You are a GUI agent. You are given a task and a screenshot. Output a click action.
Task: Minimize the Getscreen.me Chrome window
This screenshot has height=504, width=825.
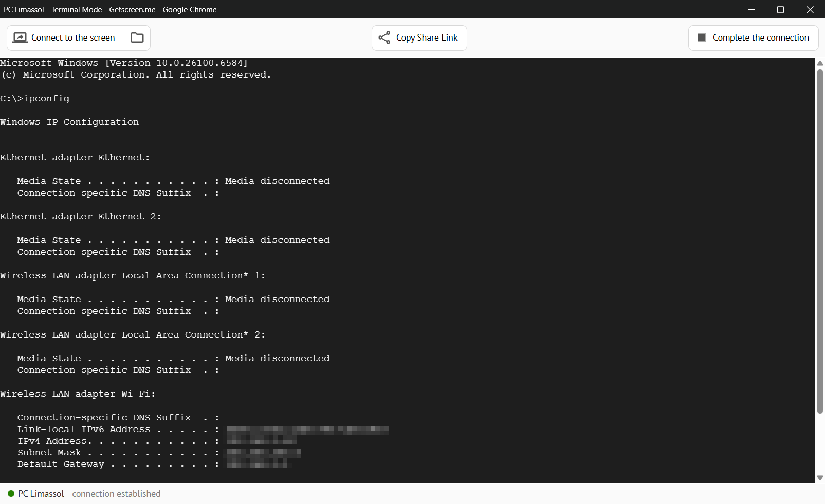point(751,9)
